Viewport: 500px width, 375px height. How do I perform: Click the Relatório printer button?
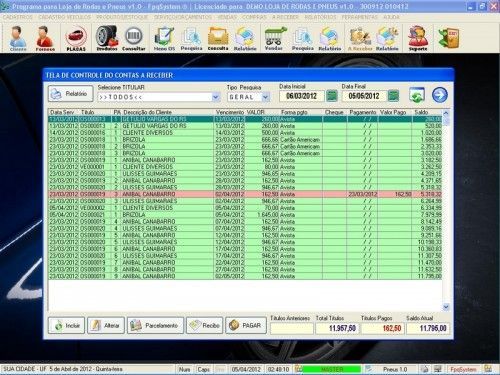tap(70, 94)
